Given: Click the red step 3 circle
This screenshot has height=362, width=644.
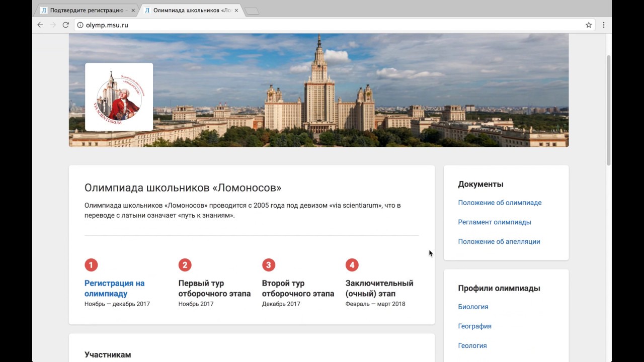Looking at the screenshot, I should (x=268, y=265).
